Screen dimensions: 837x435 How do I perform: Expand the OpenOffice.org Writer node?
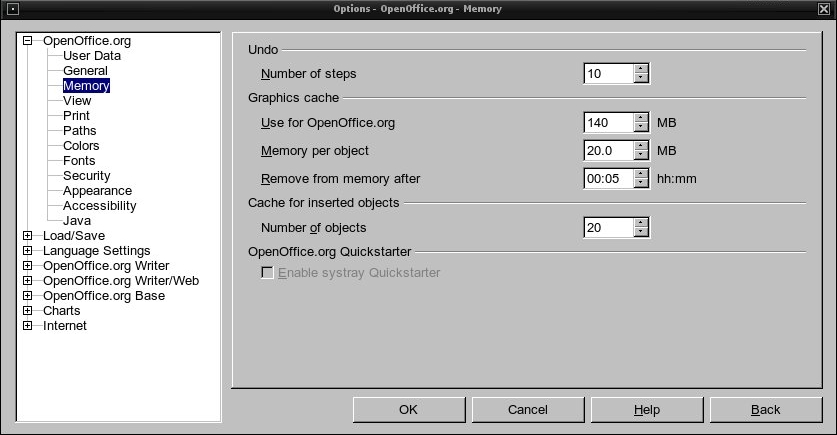point(28,265)
